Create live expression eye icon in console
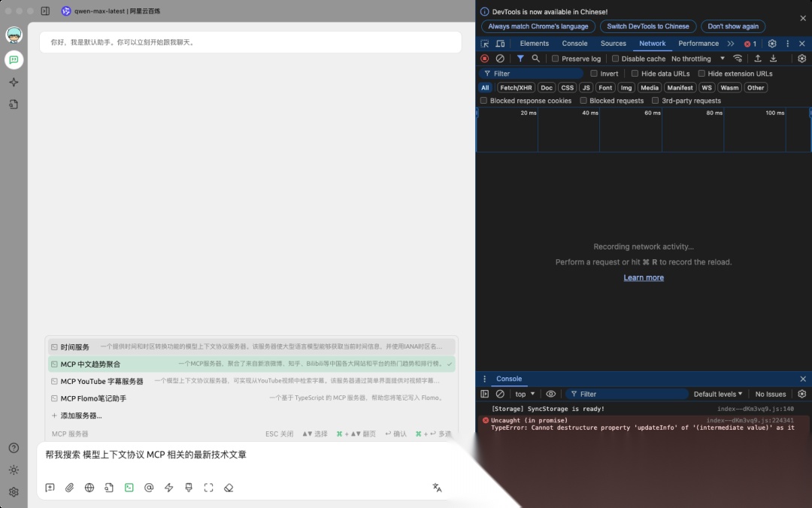 tap(551, 394)
